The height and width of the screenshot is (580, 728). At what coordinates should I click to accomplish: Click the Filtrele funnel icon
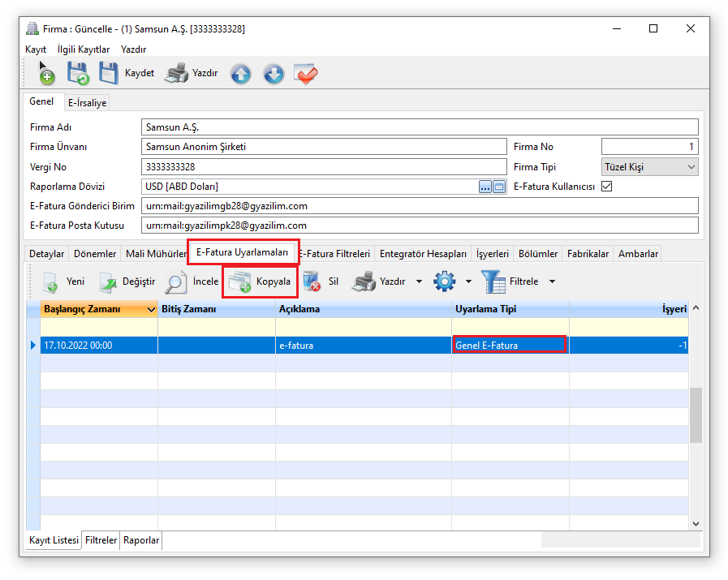[493, 281]
